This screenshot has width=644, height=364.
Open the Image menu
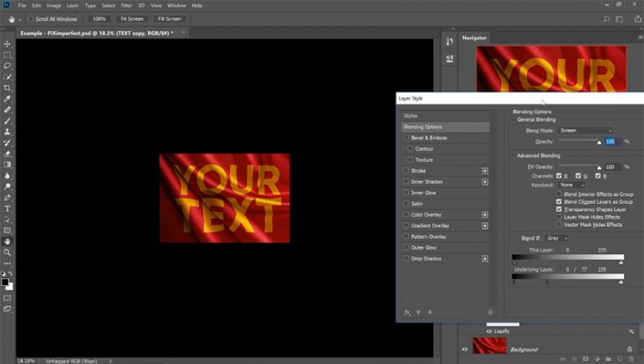pos(53,5)
